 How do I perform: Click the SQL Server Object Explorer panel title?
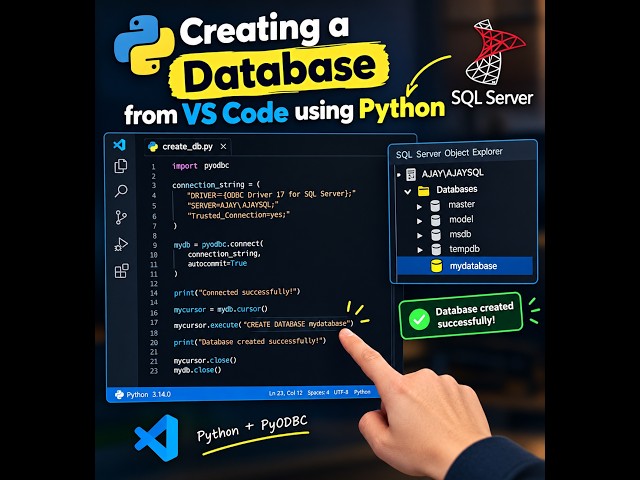pyautogui.click(x=449, y=153)
